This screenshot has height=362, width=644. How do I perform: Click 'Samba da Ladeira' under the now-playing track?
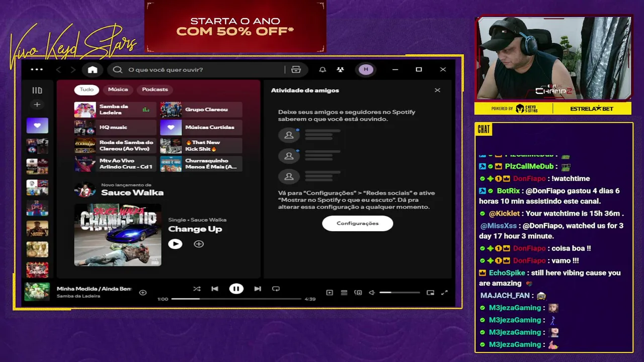coord(78,296)
